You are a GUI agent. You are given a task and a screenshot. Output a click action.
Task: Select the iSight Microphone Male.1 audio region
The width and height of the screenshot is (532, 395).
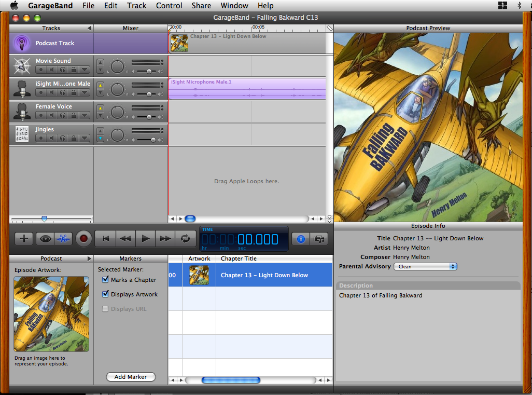[247, 89]
